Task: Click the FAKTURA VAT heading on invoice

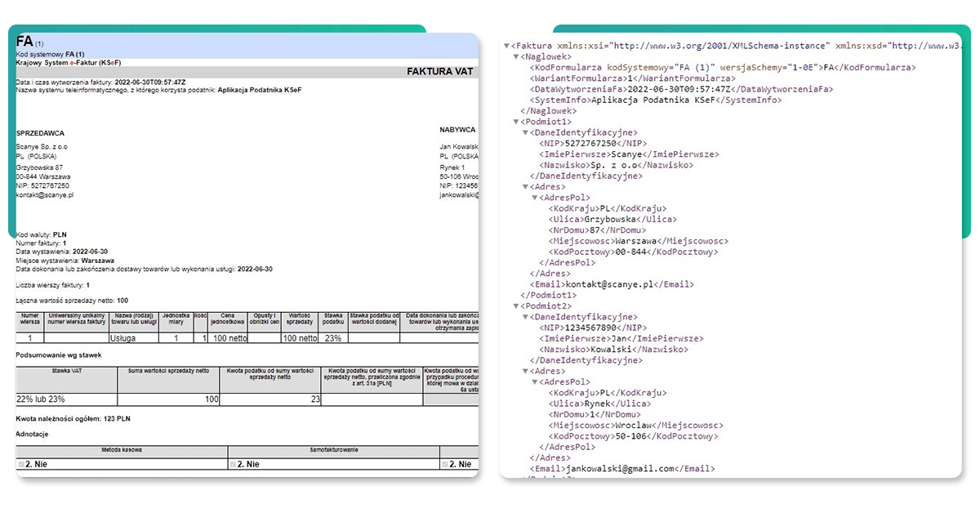Action: [x=441, y=72]
